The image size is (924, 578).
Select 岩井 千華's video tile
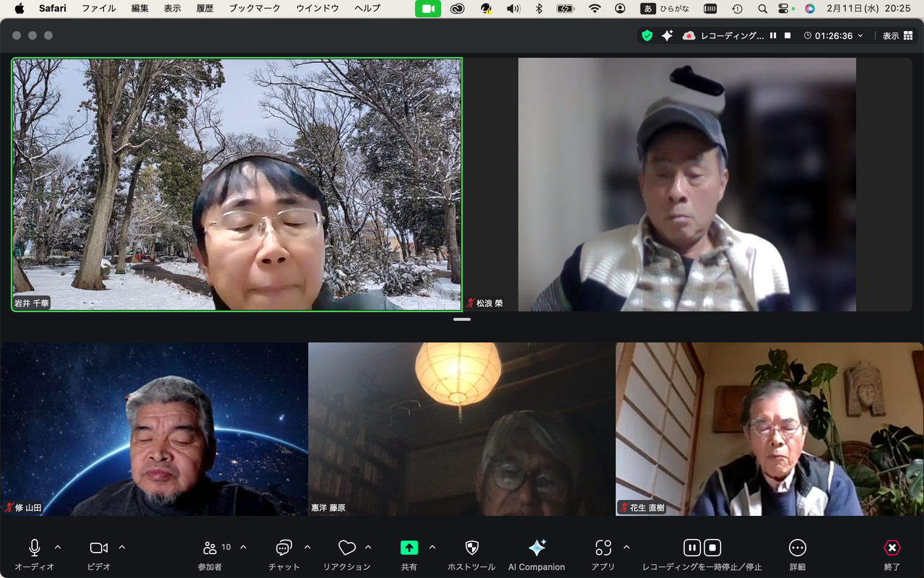237,185
